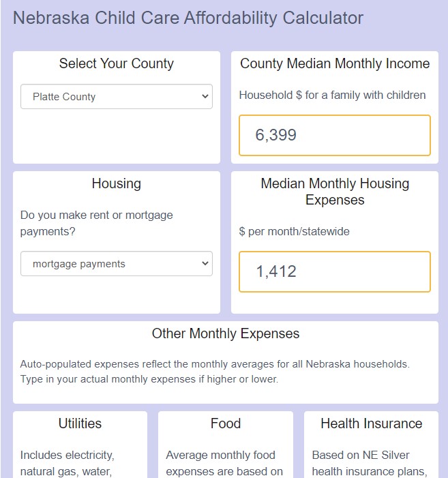Image resolution: width=448 pixels, height=478 pixels.
Task: Open the mortgage payments dropdown
Action: 117,264
